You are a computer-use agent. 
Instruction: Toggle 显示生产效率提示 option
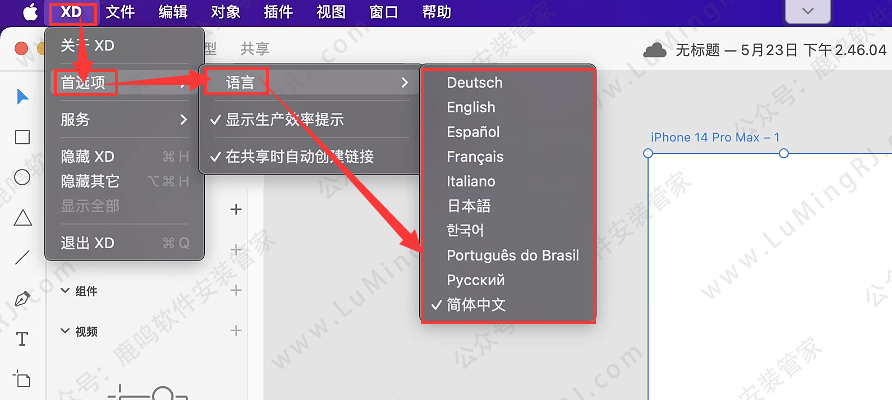pos(309,119)
